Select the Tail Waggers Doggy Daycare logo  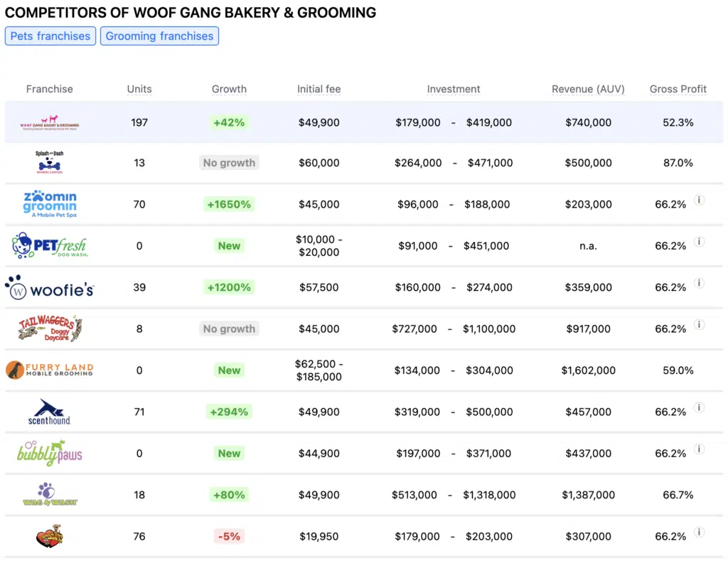[x=49, y=329]
